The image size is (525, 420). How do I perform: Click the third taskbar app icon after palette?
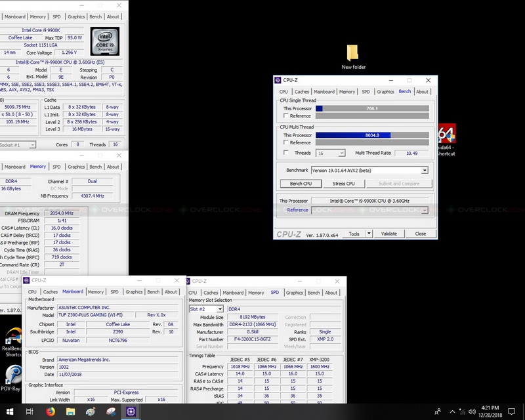(x=110, y=411)
